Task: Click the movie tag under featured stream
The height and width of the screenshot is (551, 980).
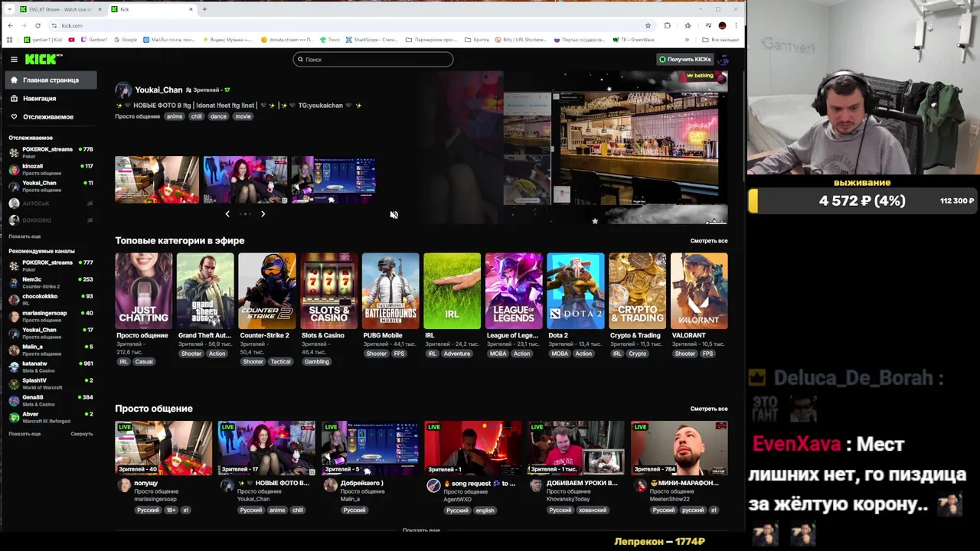Action: (243, 116)
